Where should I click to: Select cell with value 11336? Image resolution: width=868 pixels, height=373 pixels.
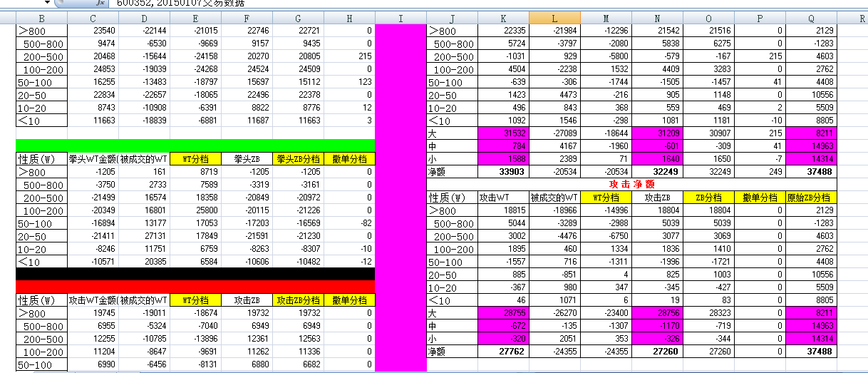pyautogui.click(x=298, y=352)
